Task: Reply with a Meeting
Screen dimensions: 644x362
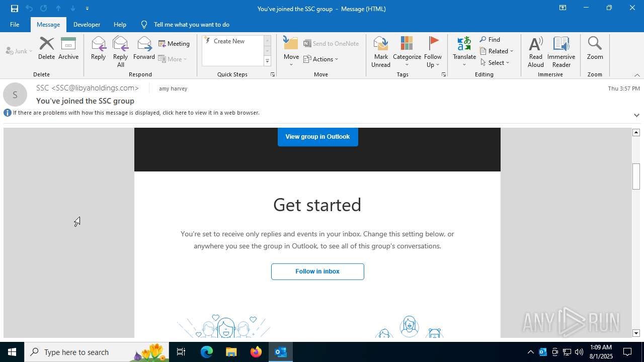Action: (174, 43)
